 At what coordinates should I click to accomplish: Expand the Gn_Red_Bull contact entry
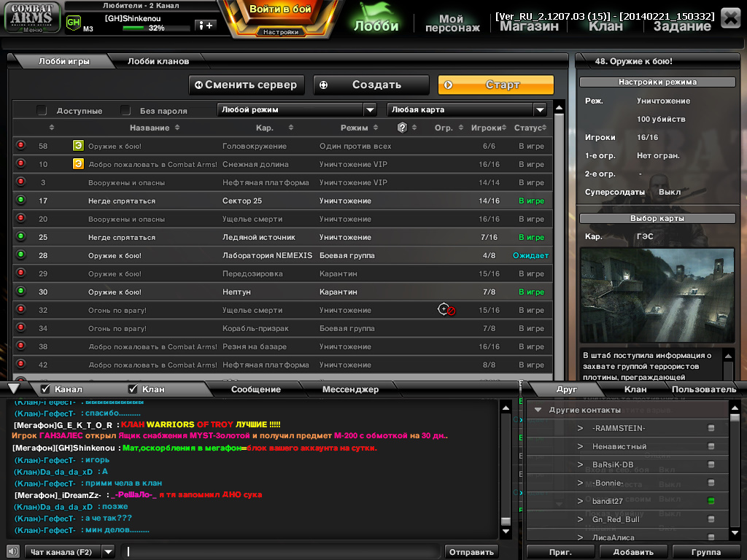(x=580, y=519)
